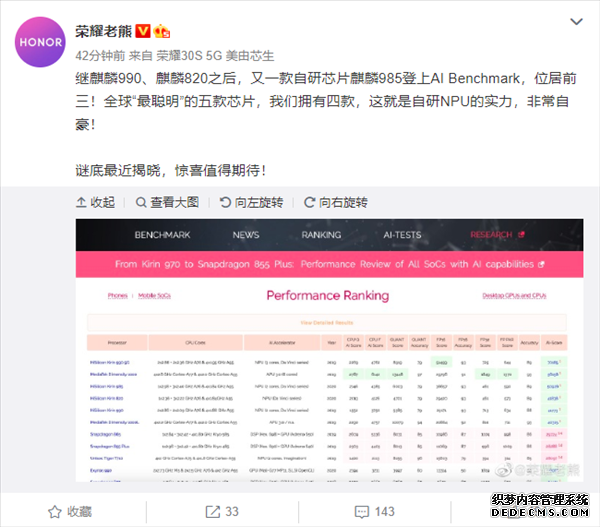Click the upward arrow collapse icon
The width and height of the screenshot is (600, 527).
tap(81, 202)
